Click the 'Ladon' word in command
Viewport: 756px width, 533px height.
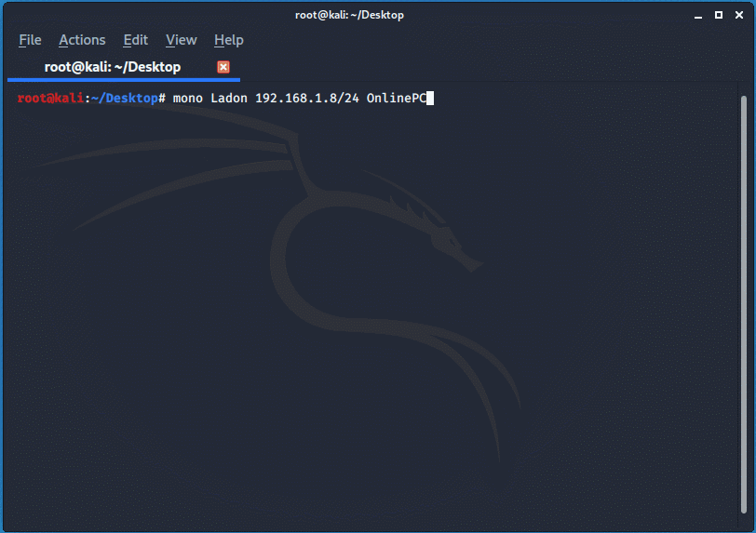(229, 99)
